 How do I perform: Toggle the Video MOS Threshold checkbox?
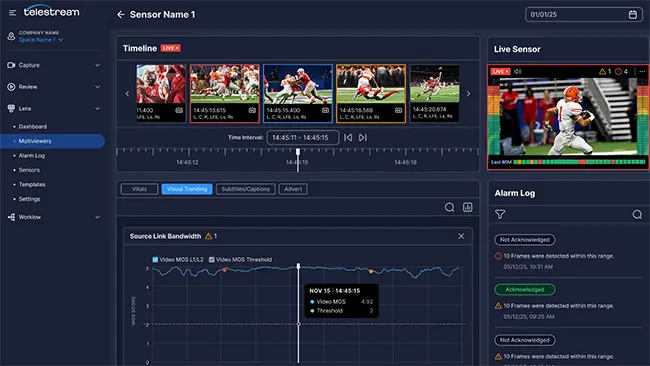(211, 259)
